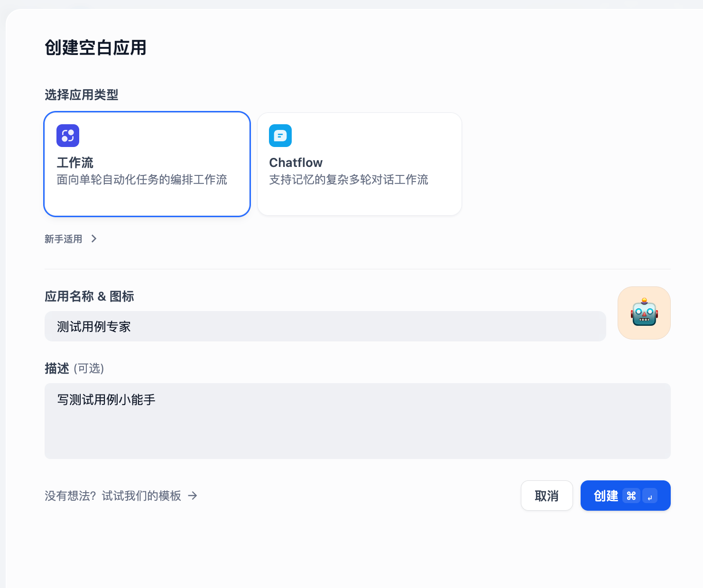Click the 应用名称 & 图标 label
Screen dimensions: 703x588
click(x=89, y=296)
